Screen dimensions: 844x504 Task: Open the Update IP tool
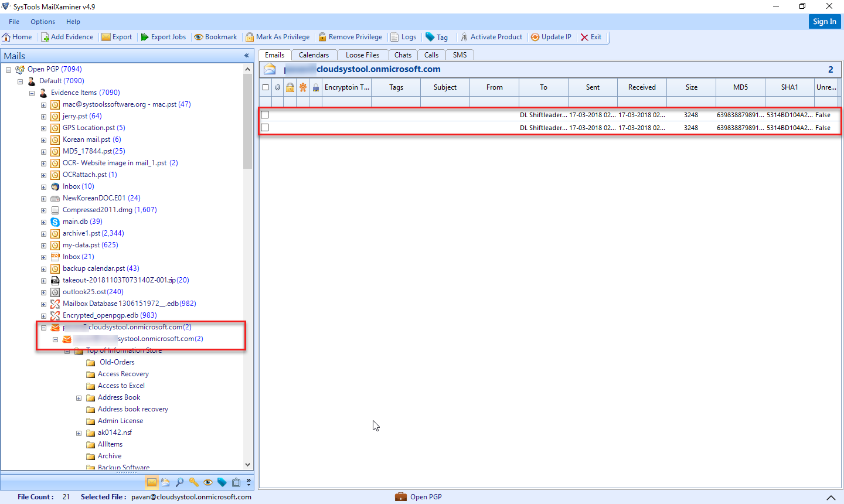[550, 36]
